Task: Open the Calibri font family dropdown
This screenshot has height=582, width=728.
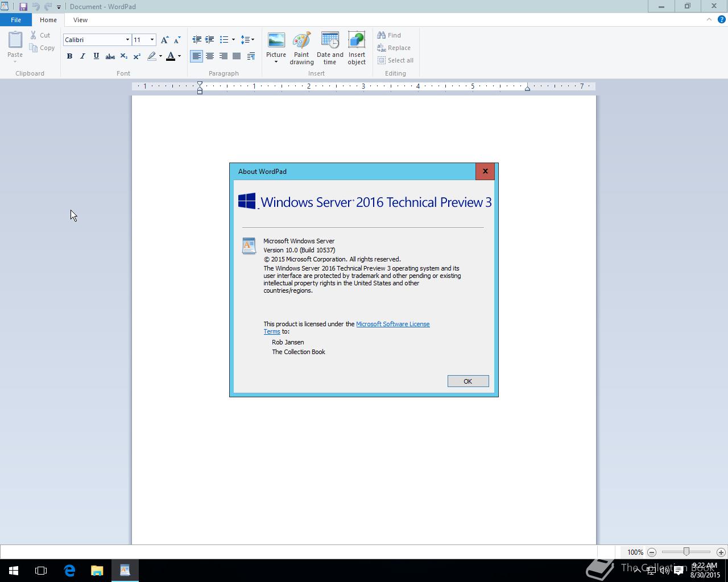Action: [x=127, y=40]
